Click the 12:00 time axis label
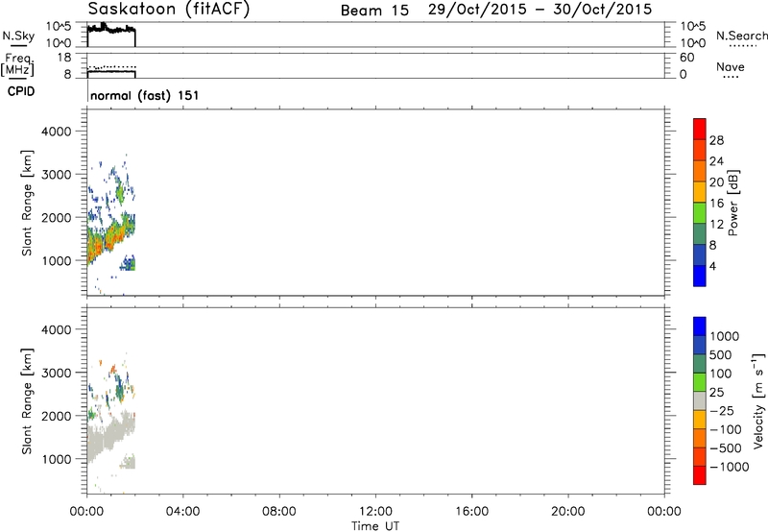 pos(375,512)
